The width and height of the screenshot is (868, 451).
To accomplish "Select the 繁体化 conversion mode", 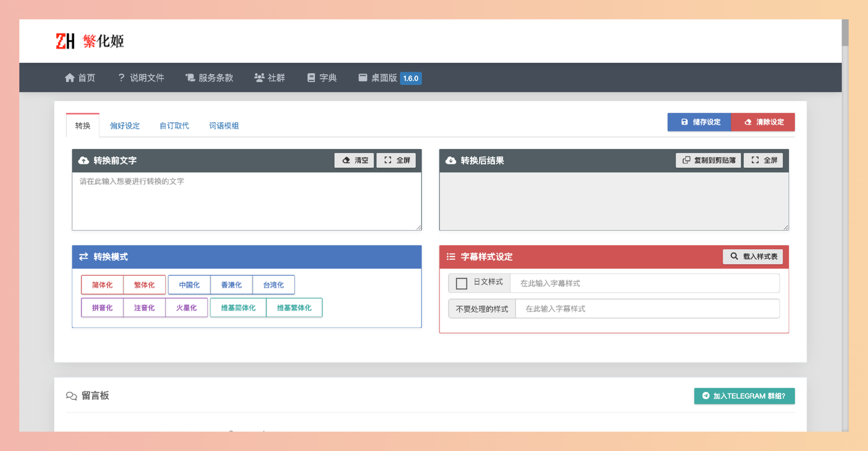I will coord(145,285).
